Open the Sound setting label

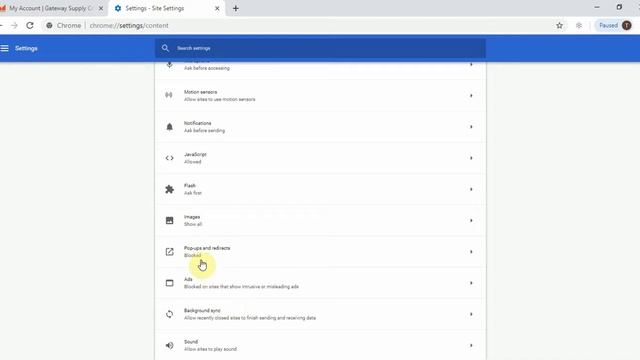point(191,342)
